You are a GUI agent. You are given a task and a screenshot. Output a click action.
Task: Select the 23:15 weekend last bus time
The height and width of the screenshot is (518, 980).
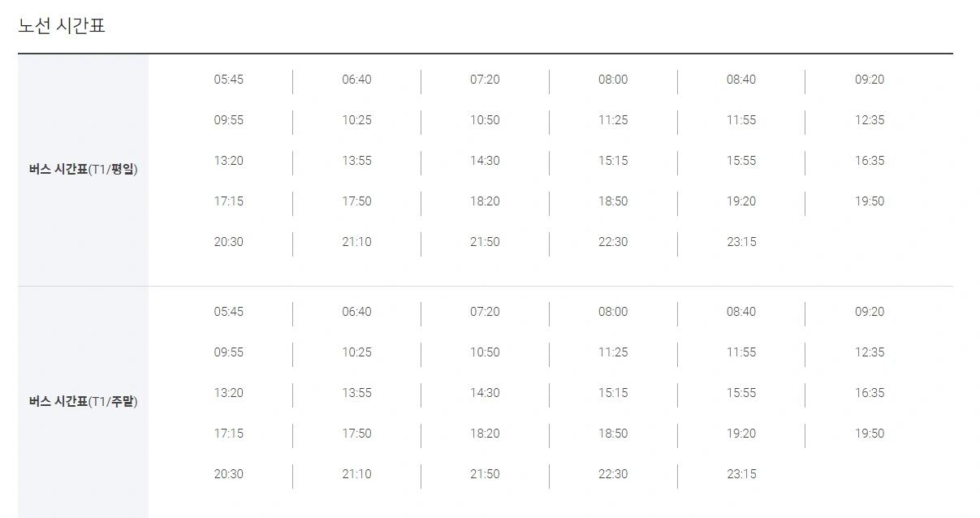pos(741,474)
